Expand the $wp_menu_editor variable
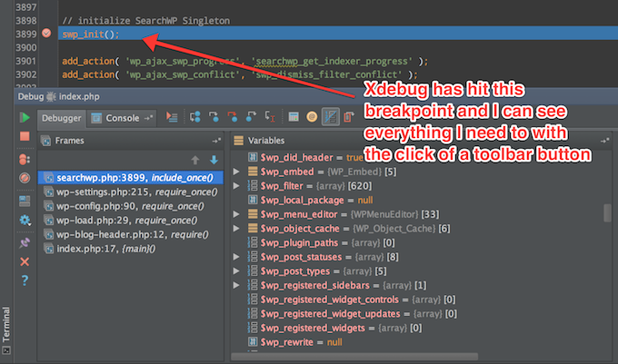618x364 pixels. [236, 214]
